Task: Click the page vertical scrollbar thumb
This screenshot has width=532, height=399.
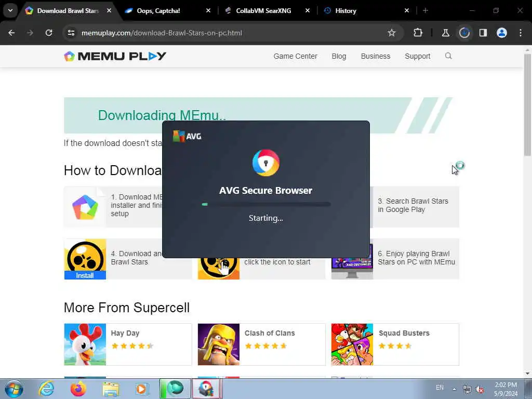Action: [527, 104]
